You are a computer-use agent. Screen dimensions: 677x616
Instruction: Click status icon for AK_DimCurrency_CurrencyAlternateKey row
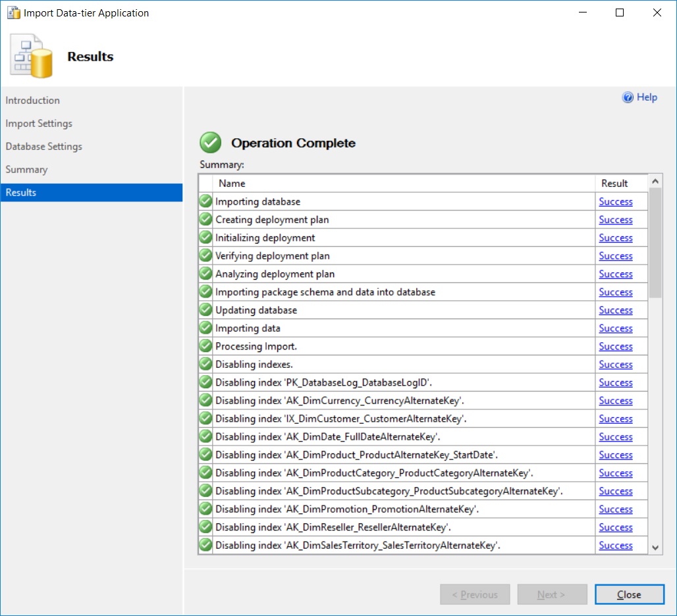tap(206, 400)
